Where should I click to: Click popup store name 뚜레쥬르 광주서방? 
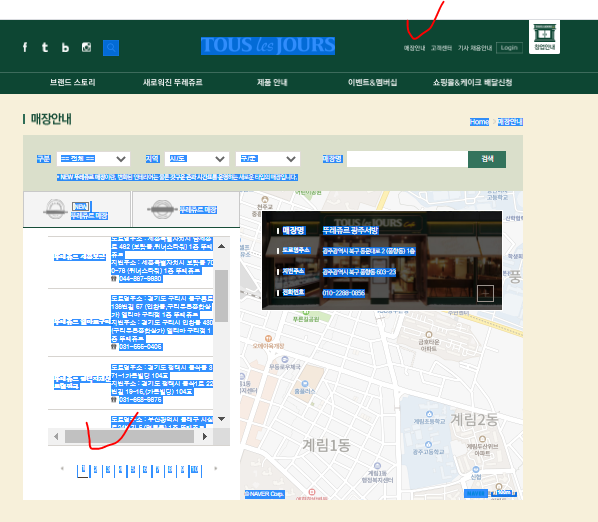(x=350, y=230)
